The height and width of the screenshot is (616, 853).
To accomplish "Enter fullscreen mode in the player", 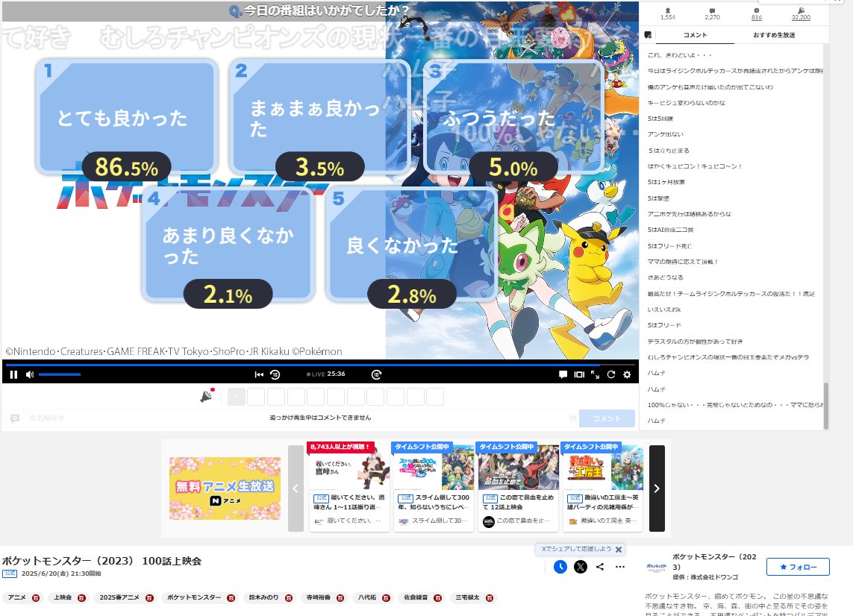I will click(595, 374).
